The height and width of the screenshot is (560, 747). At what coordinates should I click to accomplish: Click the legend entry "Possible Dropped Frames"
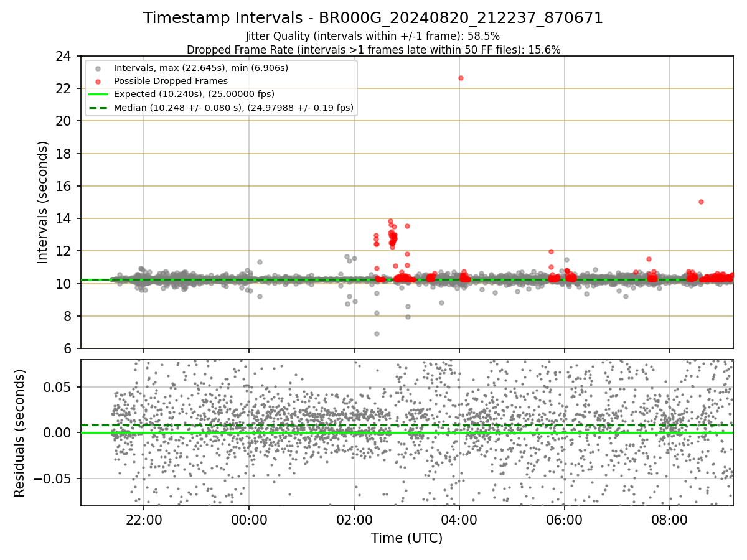click(171, 81)
